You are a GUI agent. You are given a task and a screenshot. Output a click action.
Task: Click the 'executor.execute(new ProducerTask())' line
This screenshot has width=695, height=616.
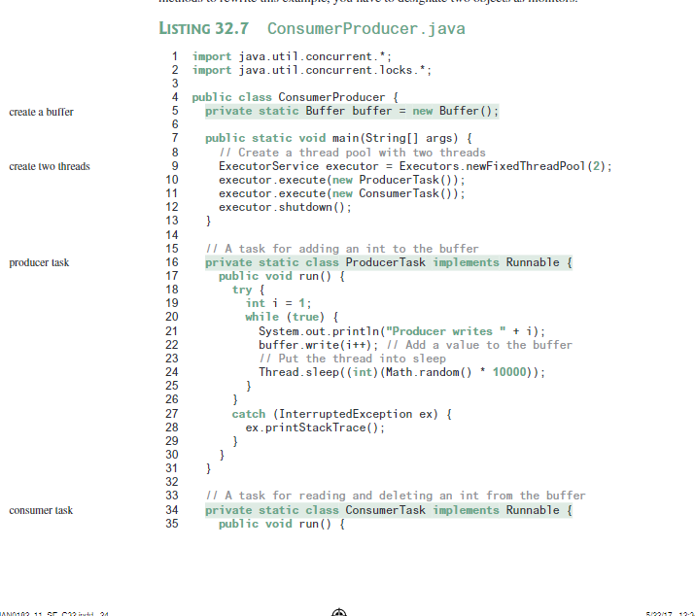342,180
